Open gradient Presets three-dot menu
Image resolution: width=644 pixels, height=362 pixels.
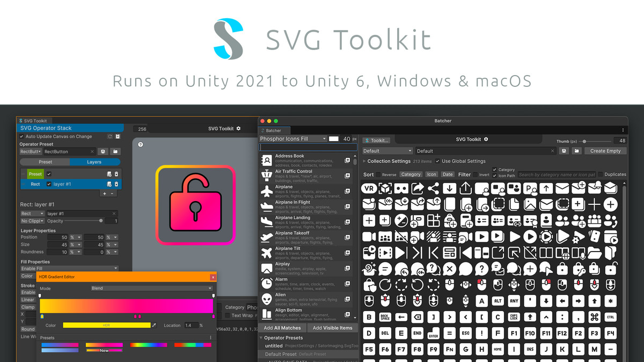[x=210, y=338]
